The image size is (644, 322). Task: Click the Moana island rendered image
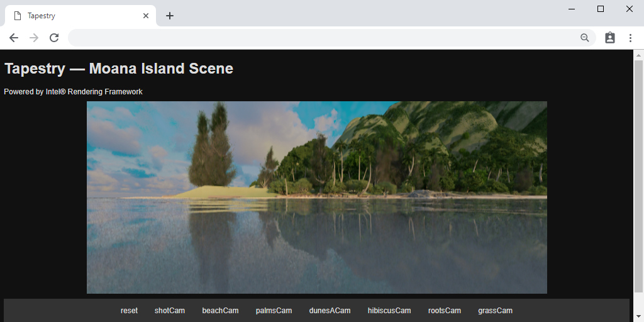pyautogui.click(x=317, y=197)
